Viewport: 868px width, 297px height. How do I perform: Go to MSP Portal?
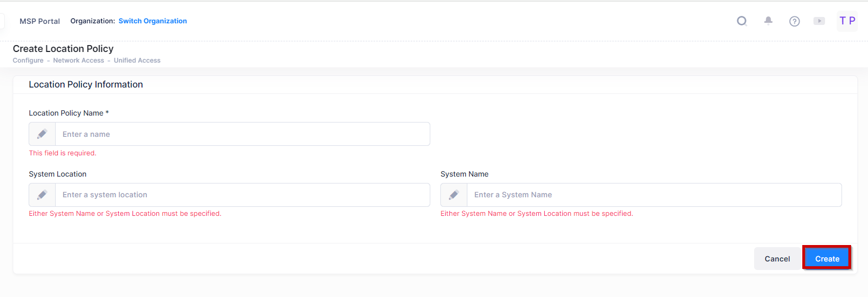[x=40, y=21]
